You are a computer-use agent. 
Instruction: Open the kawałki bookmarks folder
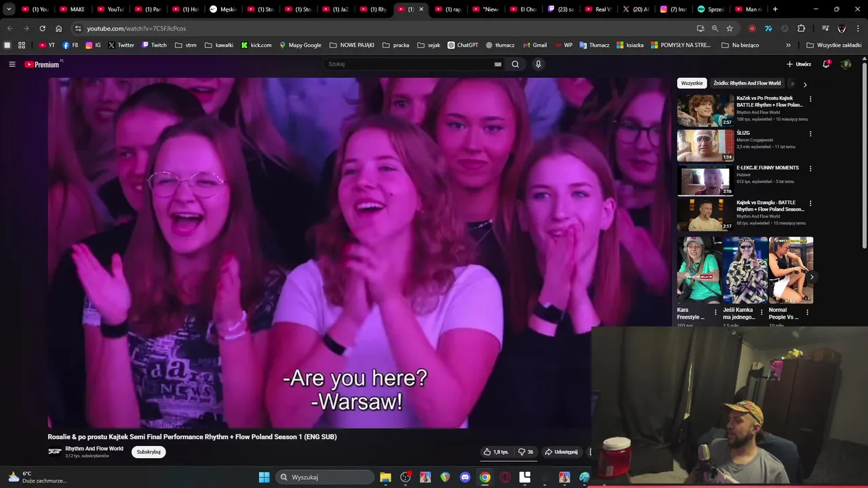pos(219,45)
